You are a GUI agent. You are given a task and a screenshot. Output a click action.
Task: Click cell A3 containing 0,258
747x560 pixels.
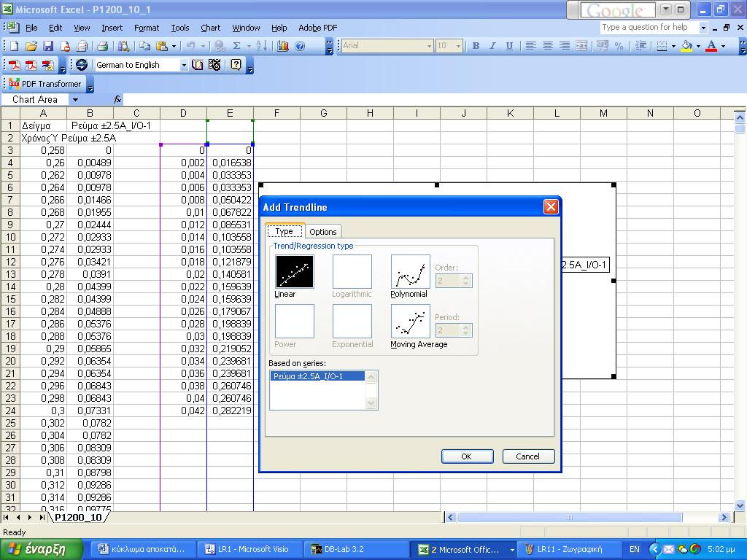[43, 150]
